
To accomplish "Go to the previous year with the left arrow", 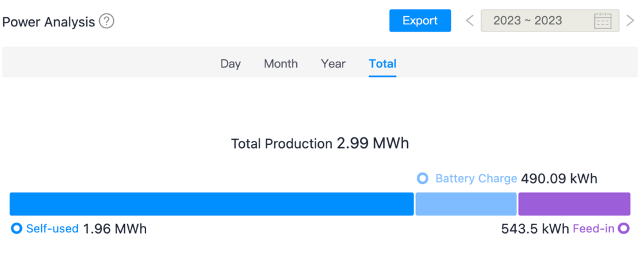I will click(469, 21).
